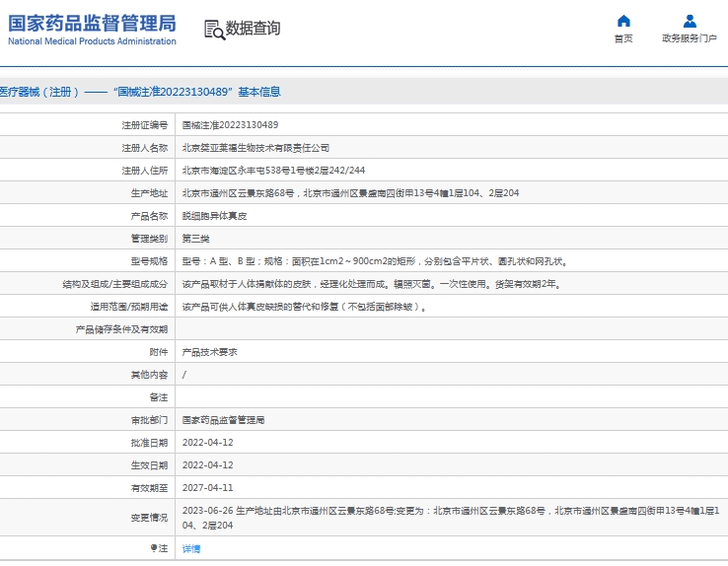Click the 附件 row label
This screenshot has height=566, width=728.
pyautogui.click(x=158, y=352)
